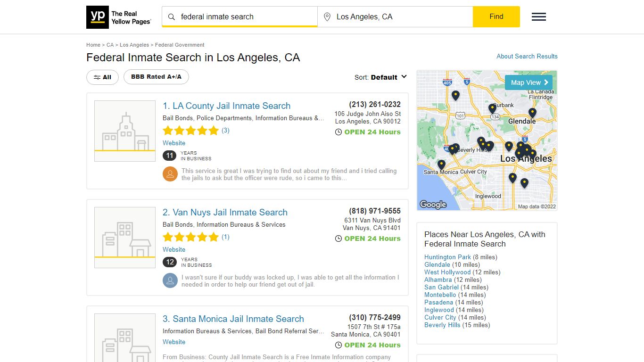Open the (3) reviews count link
Screen dimensions: 644x362
[225, 131]
